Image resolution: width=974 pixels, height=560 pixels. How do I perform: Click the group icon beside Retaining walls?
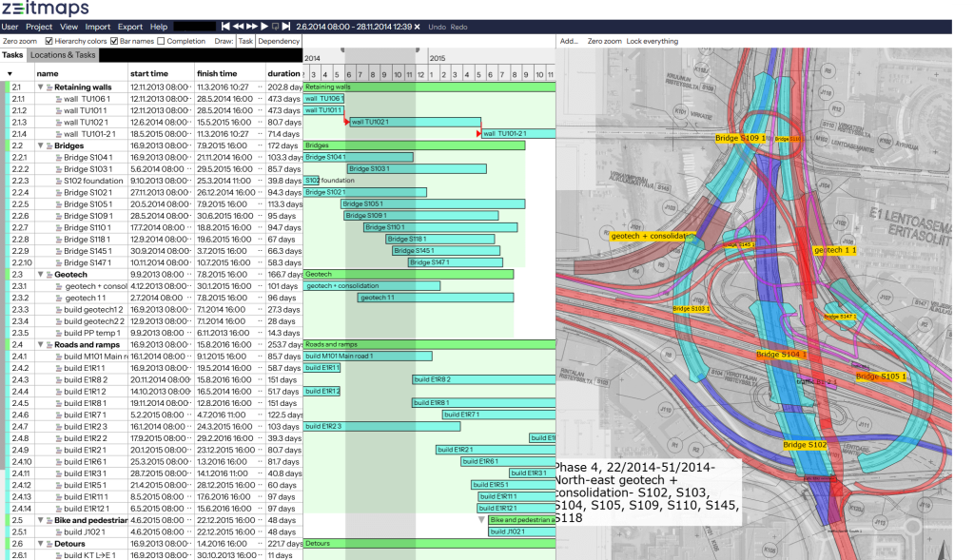point(49,87)
